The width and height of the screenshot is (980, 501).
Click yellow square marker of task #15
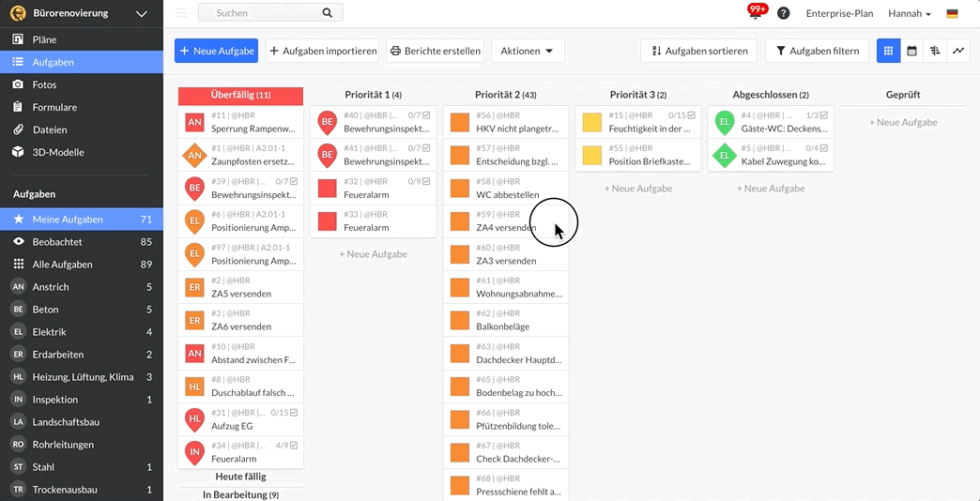(592, 123)
